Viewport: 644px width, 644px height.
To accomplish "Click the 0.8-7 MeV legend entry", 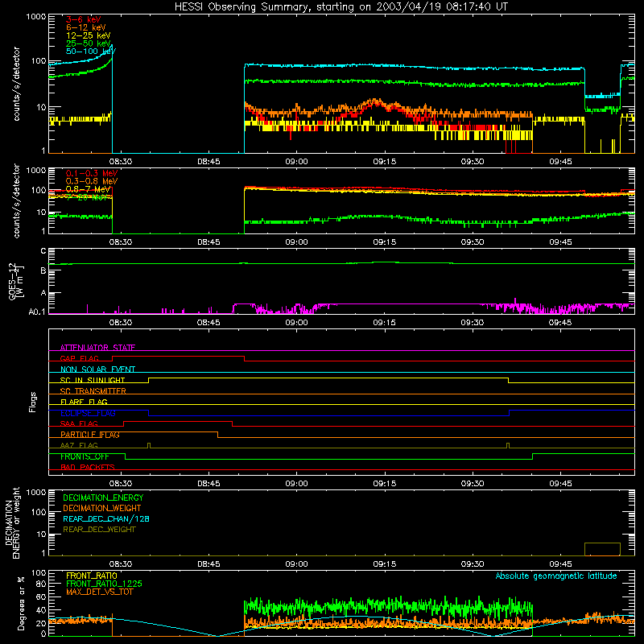I will tap(88, 189).
